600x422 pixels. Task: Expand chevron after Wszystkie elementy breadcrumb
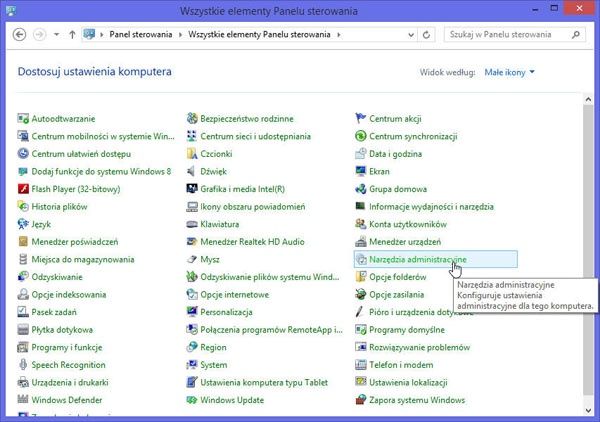click(339, 35)
